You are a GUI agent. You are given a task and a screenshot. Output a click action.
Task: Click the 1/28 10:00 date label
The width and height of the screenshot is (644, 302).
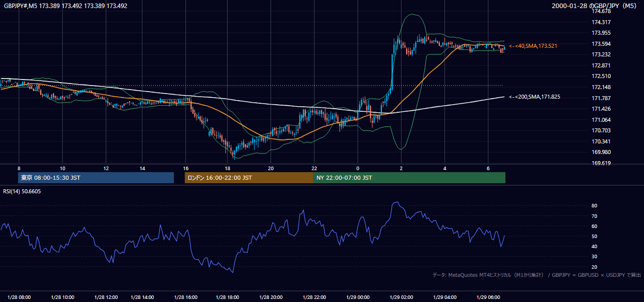pos(62,297)
